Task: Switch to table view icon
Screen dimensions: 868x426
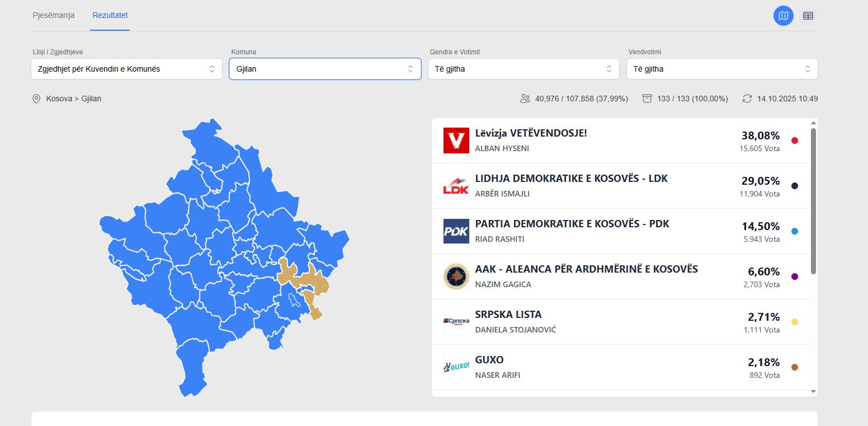Action: click(x=808, y=16)
